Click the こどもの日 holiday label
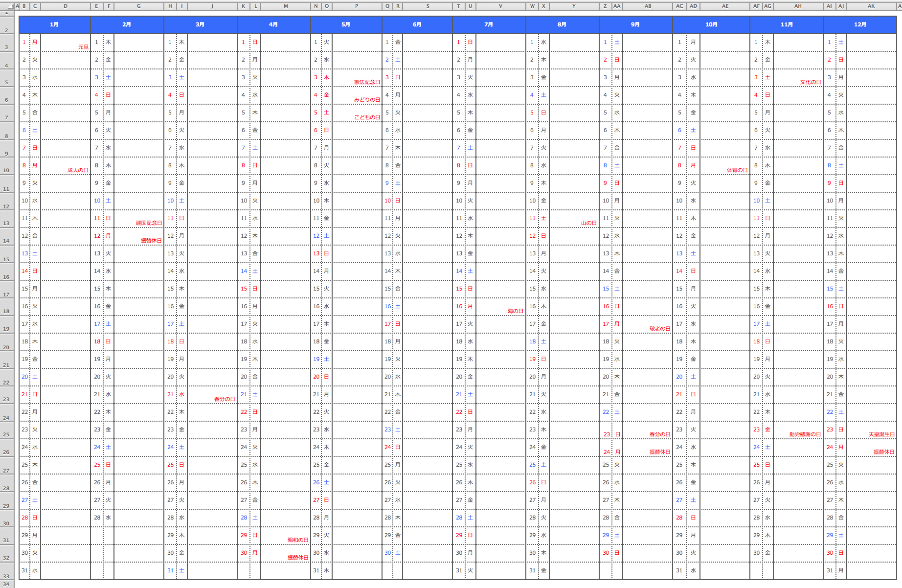This screenshot has width=902, height=588. tap(367, 117)
